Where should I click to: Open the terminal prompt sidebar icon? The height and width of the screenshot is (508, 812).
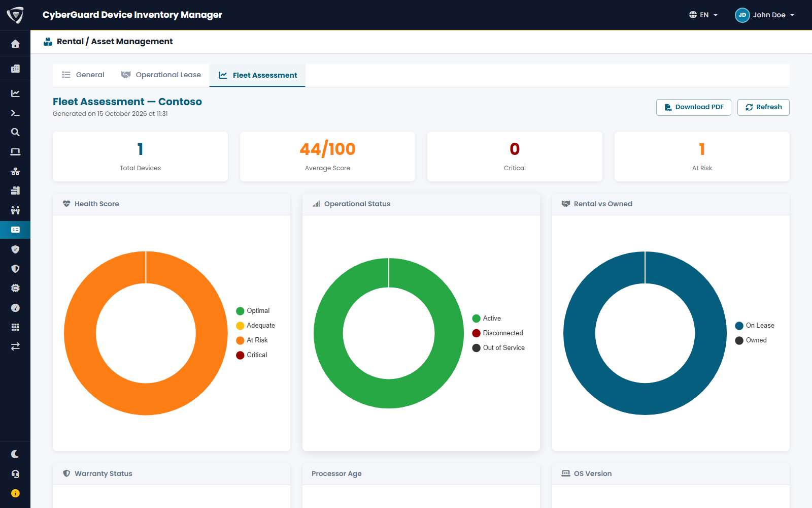click(15, 113)
